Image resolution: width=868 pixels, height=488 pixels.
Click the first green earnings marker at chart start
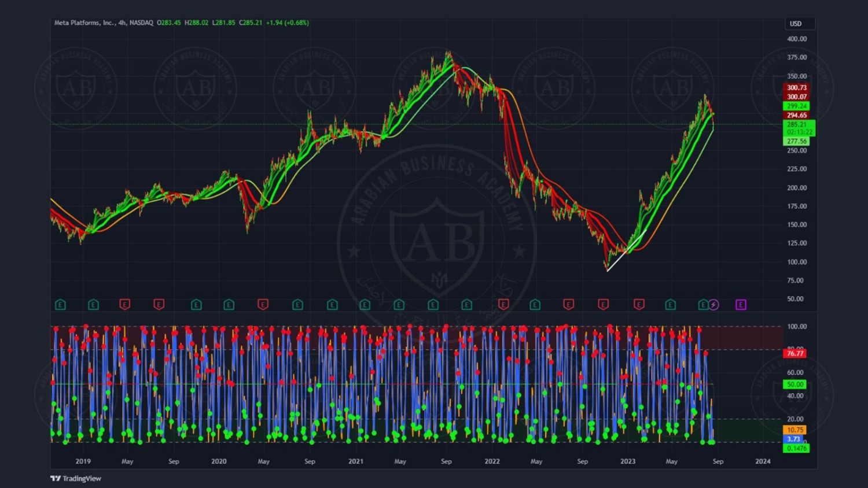click(60, 305)
